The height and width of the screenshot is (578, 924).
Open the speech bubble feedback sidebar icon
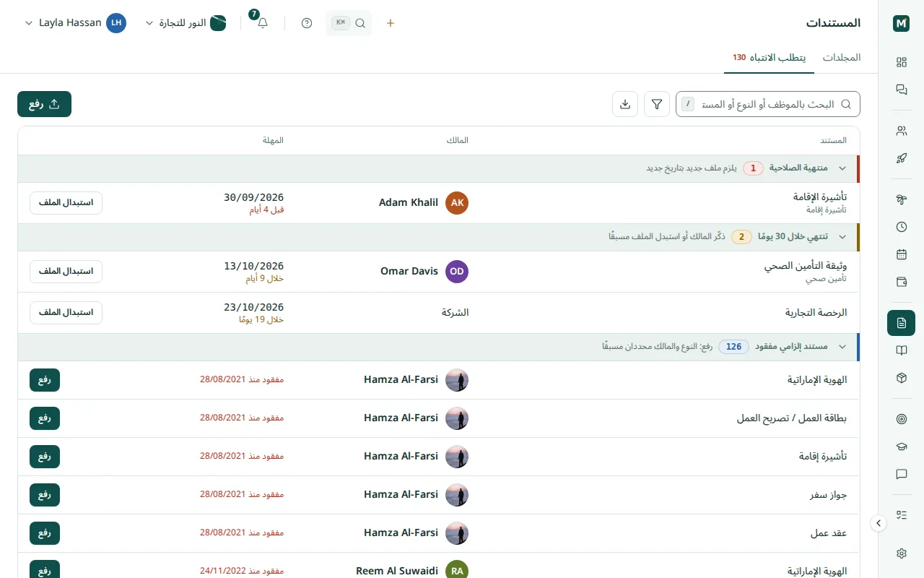click(901, 474)
